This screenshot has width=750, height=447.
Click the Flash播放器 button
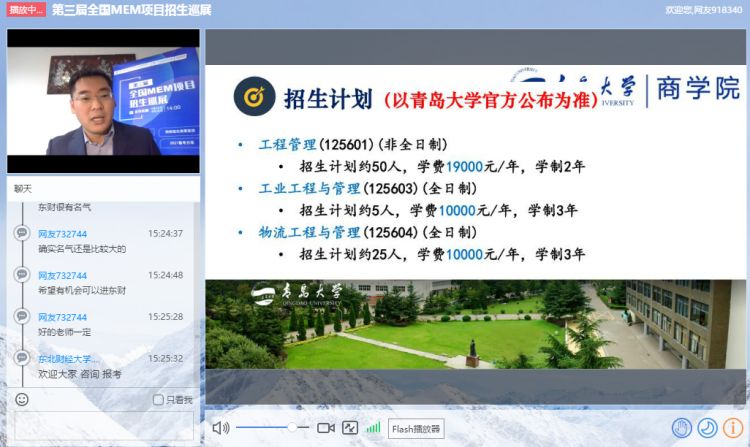(x=416, y=429)
